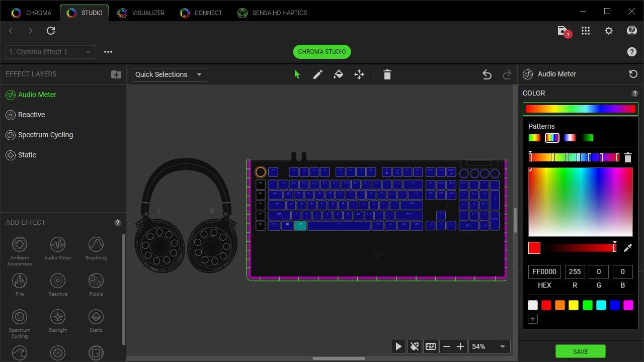Select the cyan preset color swatch
This screenshot has height=362, width=644.
point(601,305)
